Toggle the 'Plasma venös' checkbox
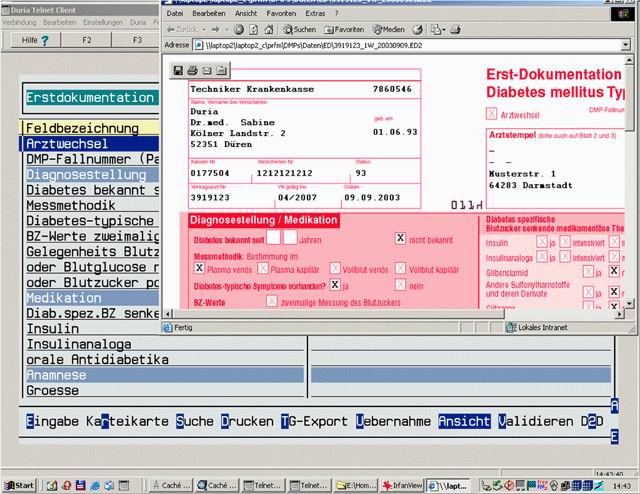 (199, 269)
